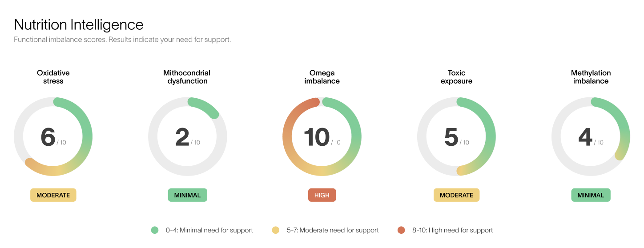The height and width of the screenshot is (248, 644).
Task: Click the green legend dot for minimal need
Action: pyautogui.click(x=155, y=230)
